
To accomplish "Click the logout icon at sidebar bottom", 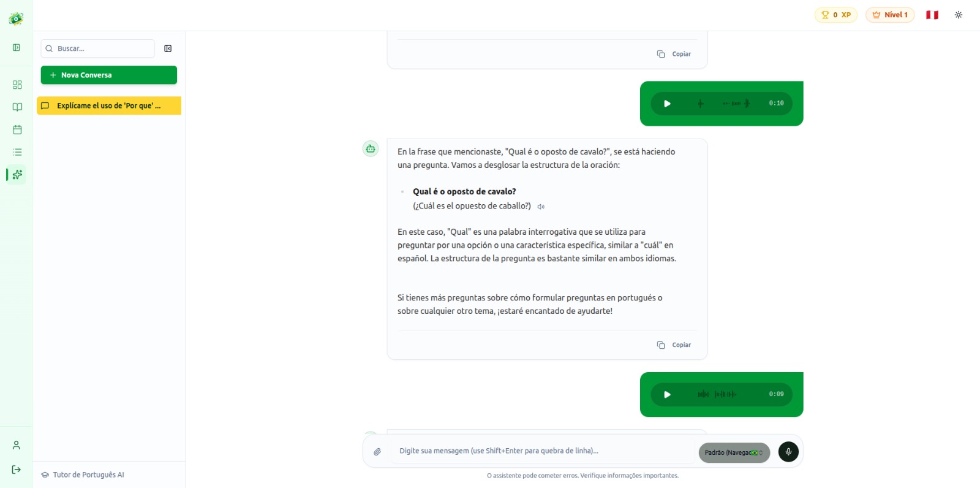I will click(17, 470).
